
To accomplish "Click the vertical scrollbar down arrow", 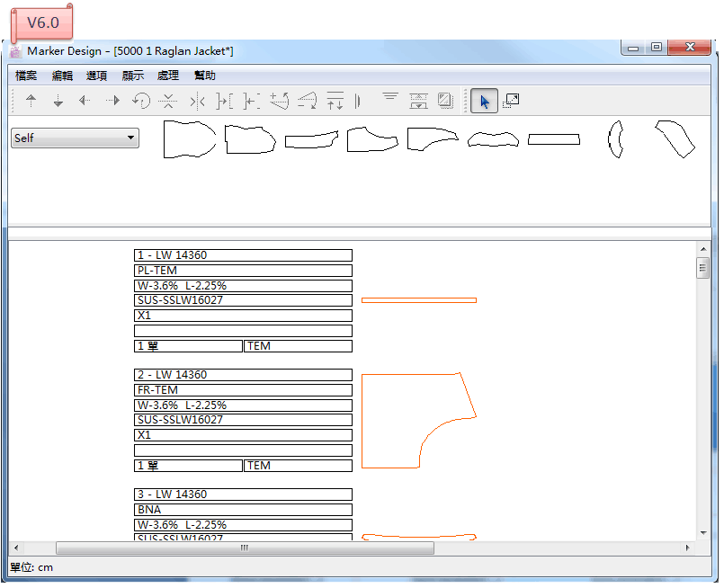I will [x=703, y=532].
